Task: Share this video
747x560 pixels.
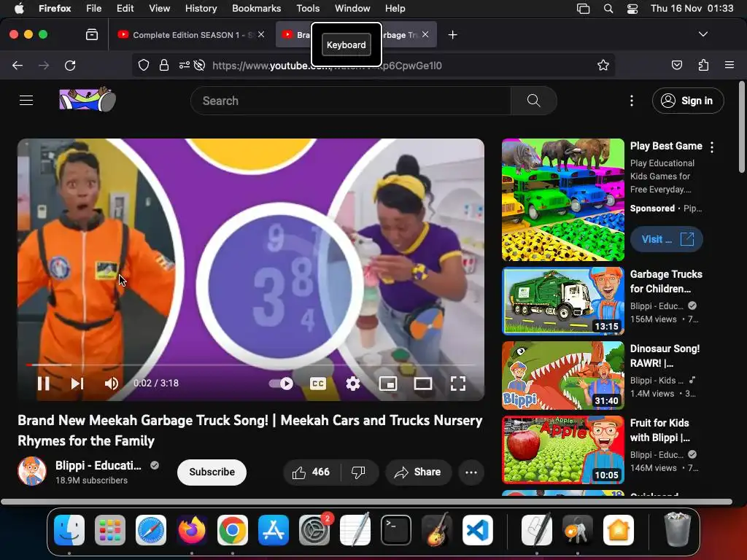Action: pos(418,472)
